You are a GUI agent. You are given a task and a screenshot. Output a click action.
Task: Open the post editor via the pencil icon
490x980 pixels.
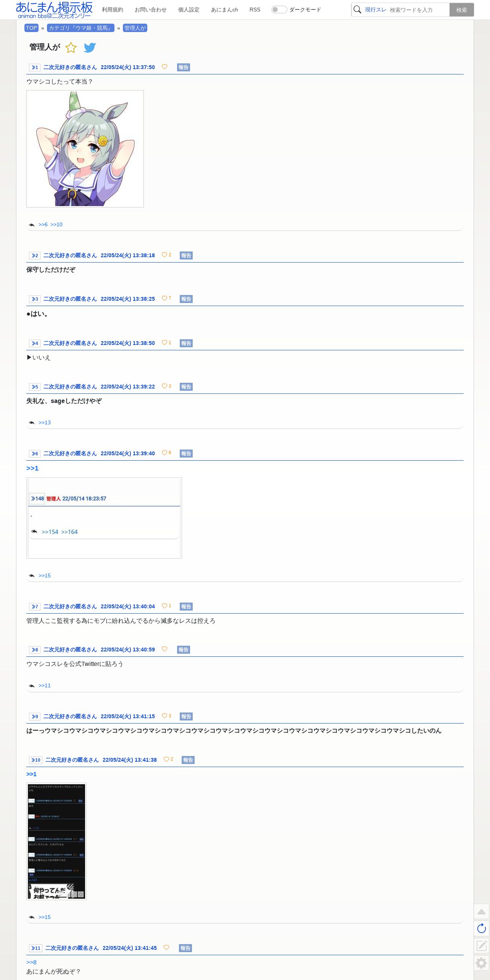482,945
